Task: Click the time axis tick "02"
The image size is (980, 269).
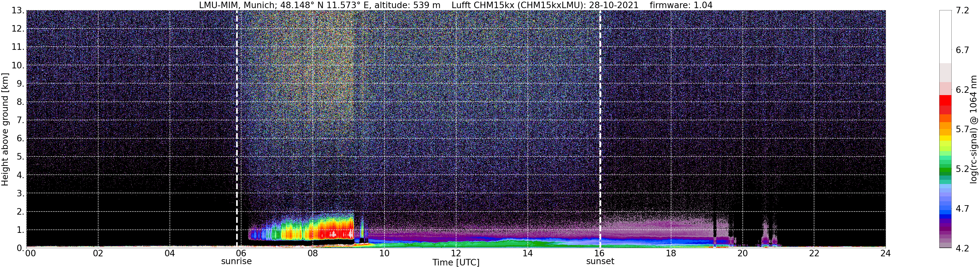Action: (x=98, y=253)
